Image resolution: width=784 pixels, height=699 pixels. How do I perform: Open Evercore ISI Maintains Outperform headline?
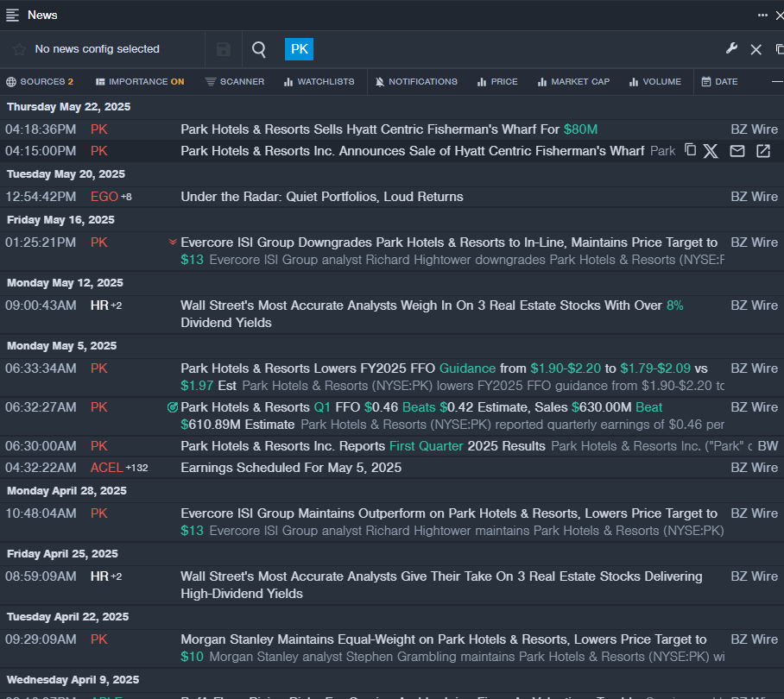tap(449, 521)
